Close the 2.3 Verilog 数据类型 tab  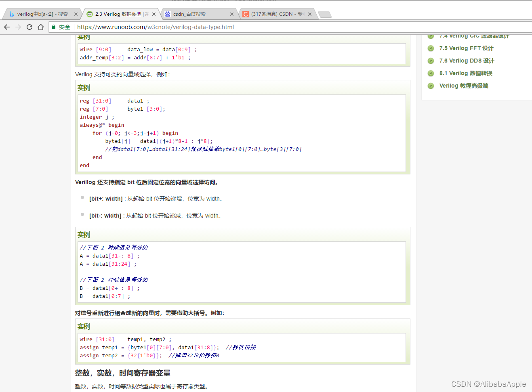tap(154, 14)
